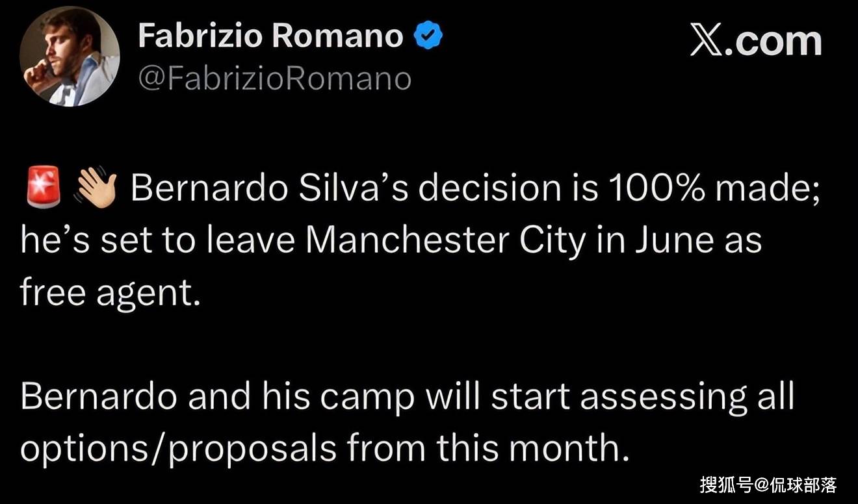Open the @FabrizioRomano handle link

(x=274, y=79)
